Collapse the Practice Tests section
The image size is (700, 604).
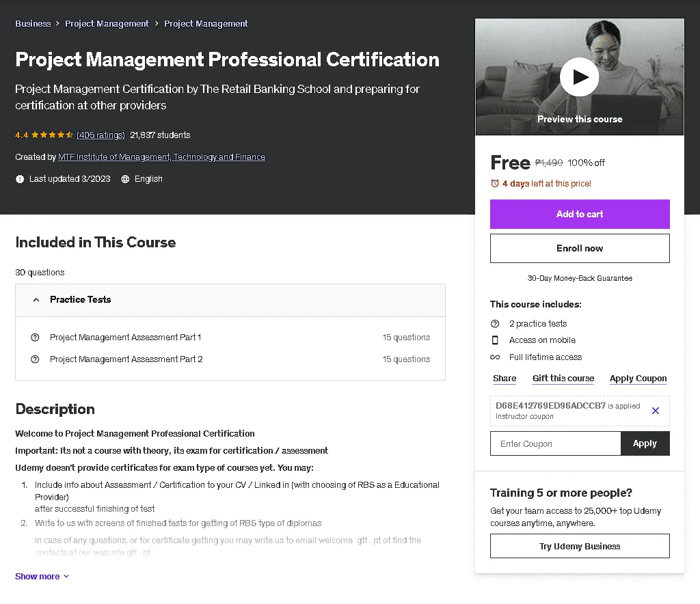(x=230, y=300)
